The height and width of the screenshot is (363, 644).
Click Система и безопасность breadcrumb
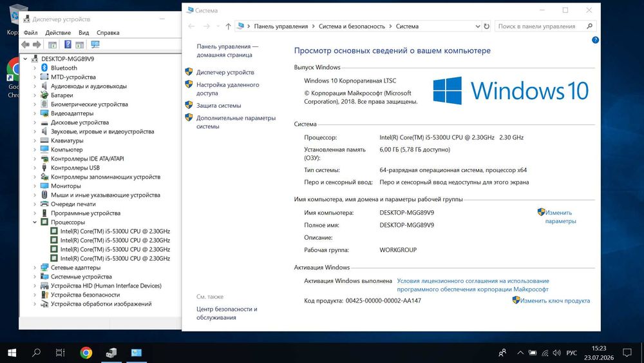click(x=352, y=26)
